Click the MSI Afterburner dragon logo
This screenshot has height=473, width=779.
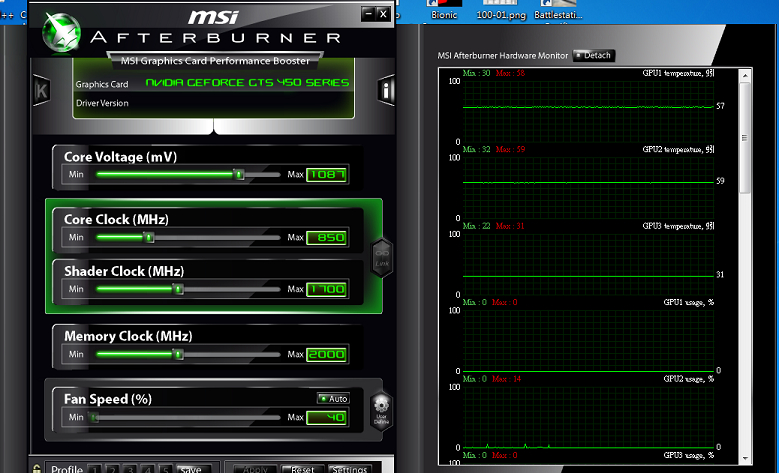click(61, 32)
